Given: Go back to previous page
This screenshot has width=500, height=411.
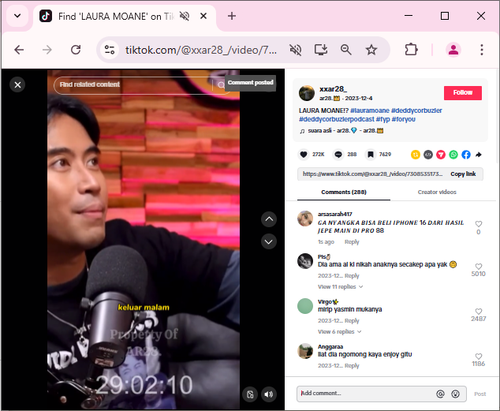Looking at the screenshot, I should (x=19, y=50).
